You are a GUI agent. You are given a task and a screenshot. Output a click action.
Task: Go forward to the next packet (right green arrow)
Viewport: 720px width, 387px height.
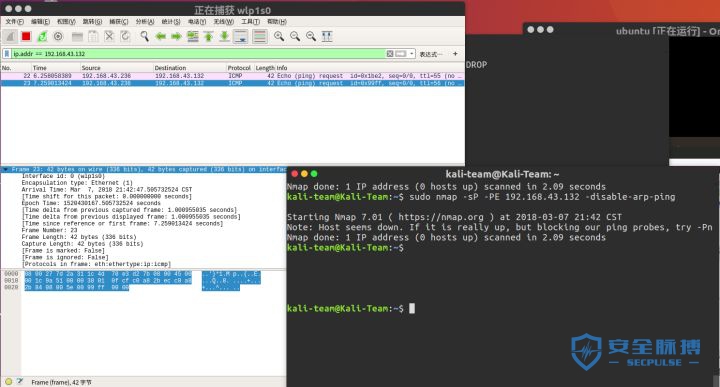(176, 36)
